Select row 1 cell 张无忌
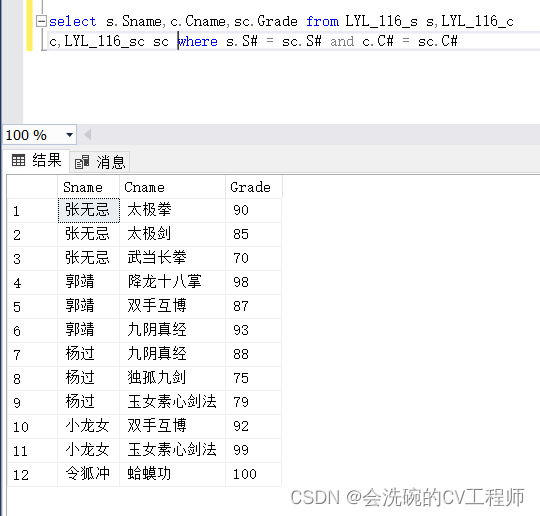This screenshot has width=540, height=516. [x=89, y=210]
